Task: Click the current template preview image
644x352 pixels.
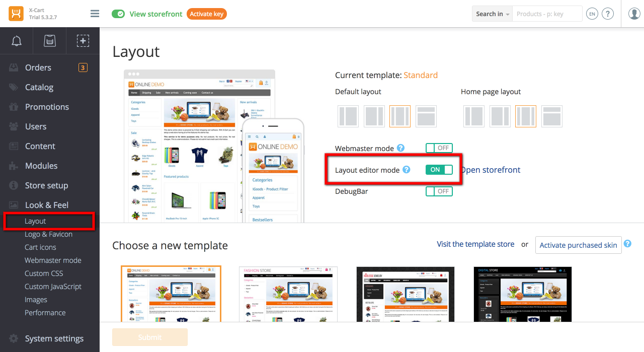Action: click(214, 146)
